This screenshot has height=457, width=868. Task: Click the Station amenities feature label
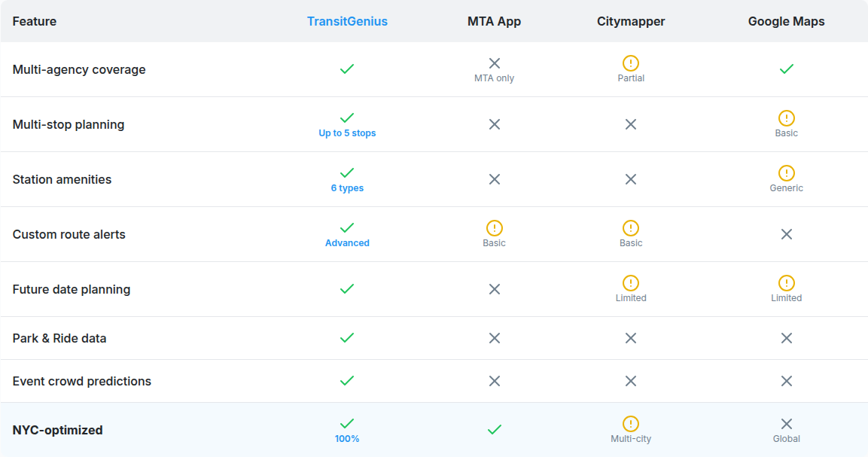pyautogui.click(x=62, y=179)
